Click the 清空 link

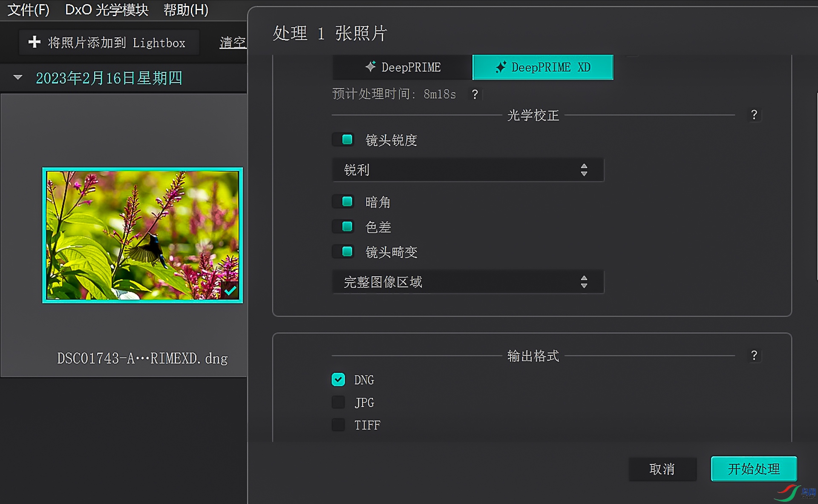pyautogui.click(x=233, y=42)
